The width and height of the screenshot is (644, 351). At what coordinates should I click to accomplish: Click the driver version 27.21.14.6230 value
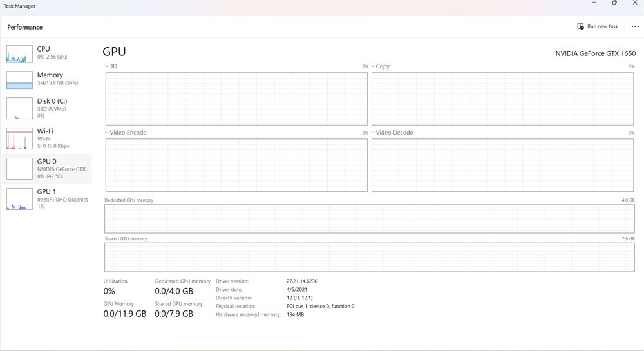tap(302, 281)
